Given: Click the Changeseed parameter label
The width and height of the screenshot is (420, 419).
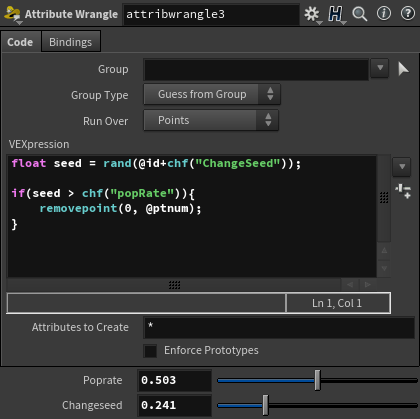Looking at the screenshot, I should pyautogui.click(x=92, y=405).
